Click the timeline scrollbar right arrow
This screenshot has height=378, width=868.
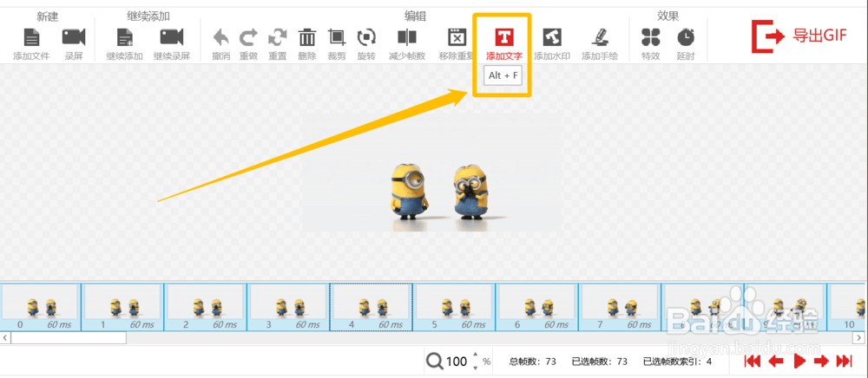(859, 337)
